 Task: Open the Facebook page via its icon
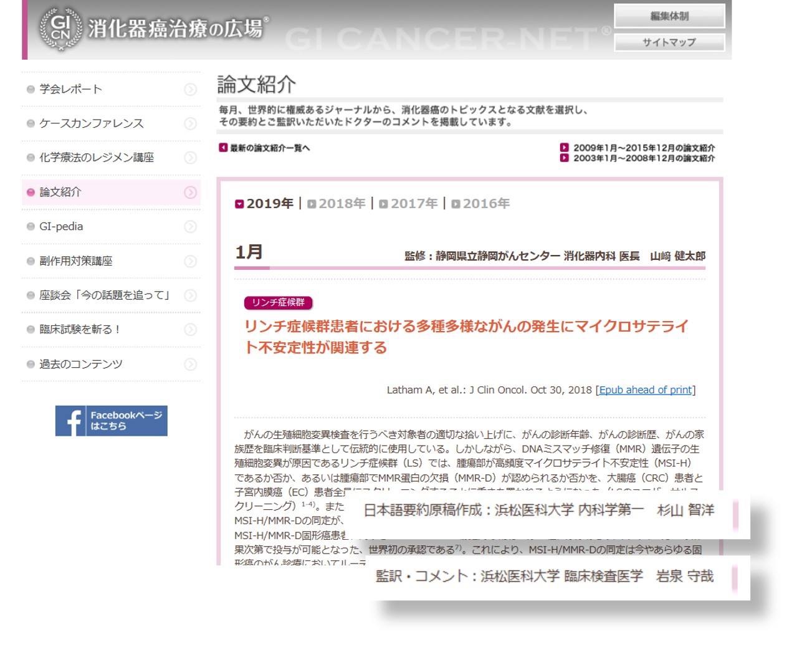(x=75, y=420)
